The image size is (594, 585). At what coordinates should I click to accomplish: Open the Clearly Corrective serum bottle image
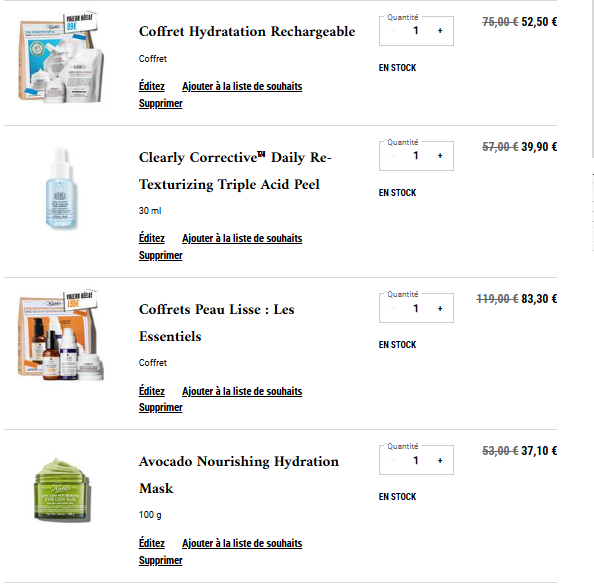[61, 188]
